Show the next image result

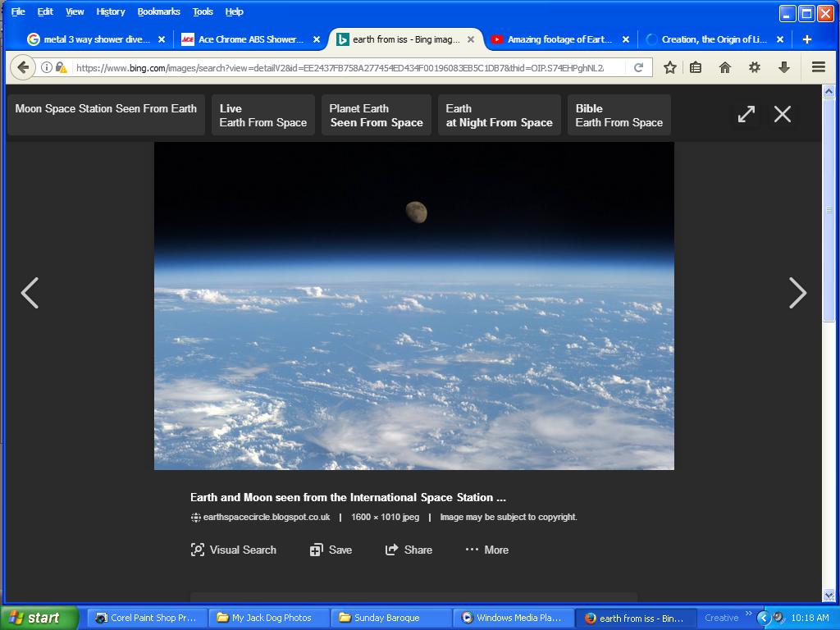click(797, 293)
